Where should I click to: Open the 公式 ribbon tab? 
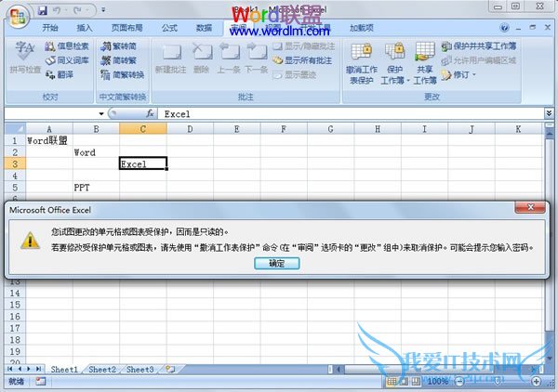169,28
